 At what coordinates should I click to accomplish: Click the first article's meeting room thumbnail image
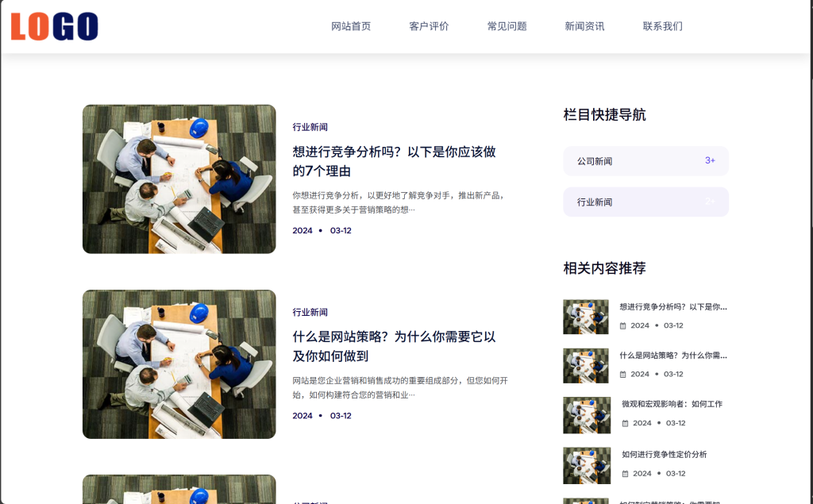click(179, 179)
